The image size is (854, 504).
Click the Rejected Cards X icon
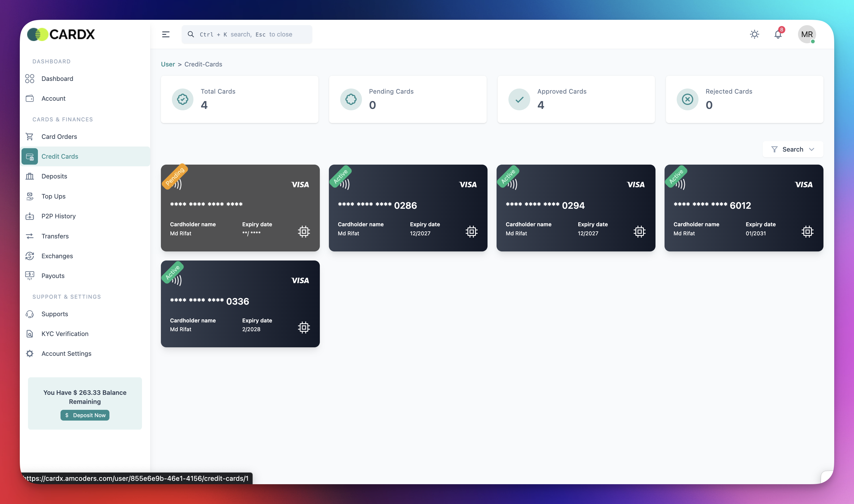687,100
